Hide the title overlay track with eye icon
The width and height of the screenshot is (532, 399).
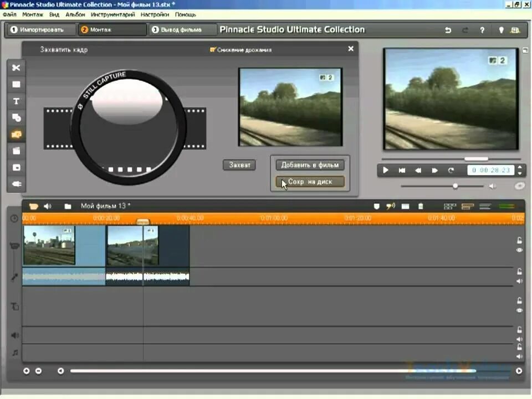pos(519,310)
